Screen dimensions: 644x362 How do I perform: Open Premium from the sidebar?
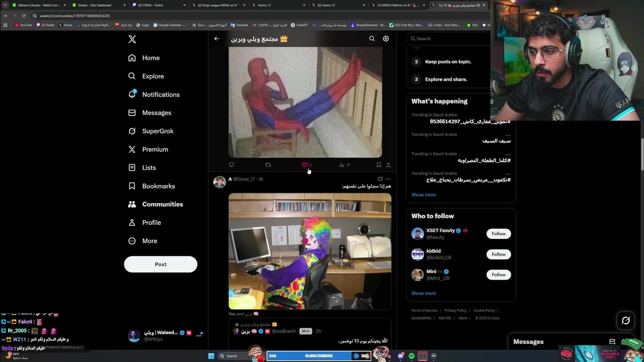(x=148, y=149)
